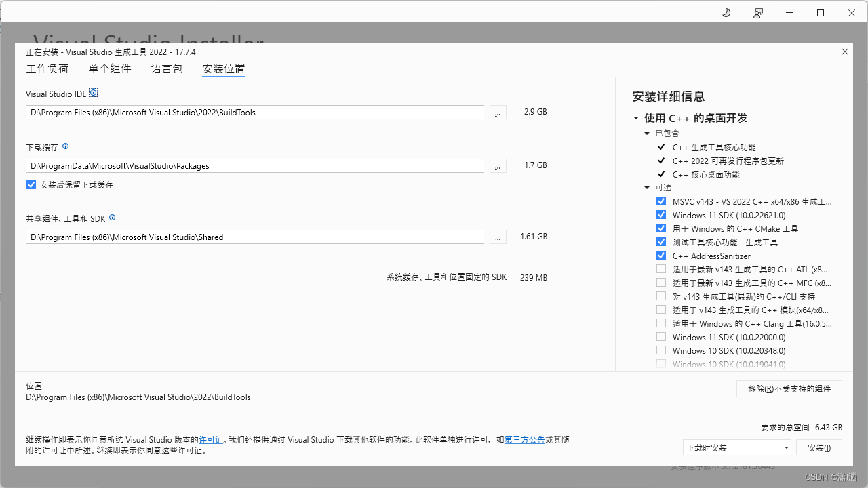Viewport: 868px width, 488px height.
Task: Uncheck 测试工具核心功能 - 生成工具
Action: pos(661,242)
